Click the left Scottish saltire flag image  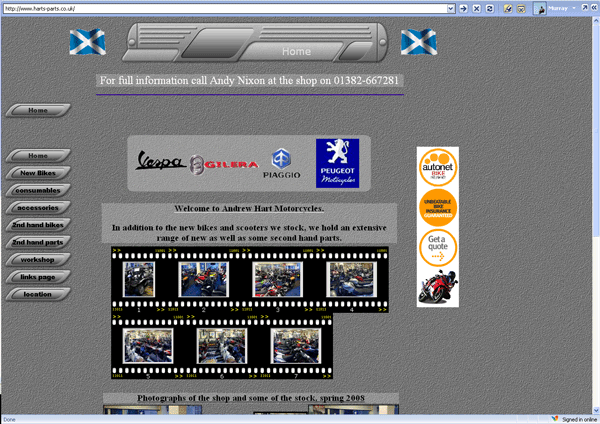(x=88, y=42)
